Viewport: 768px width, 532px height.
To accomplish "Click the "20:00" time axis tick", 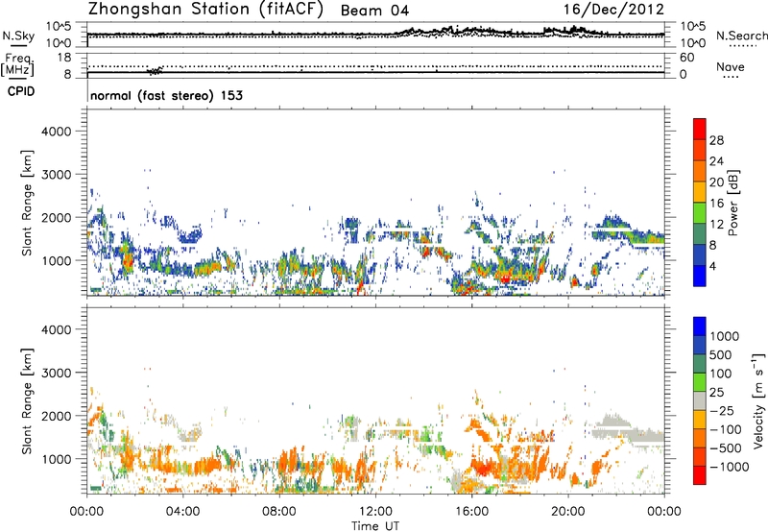I will 567,512.
